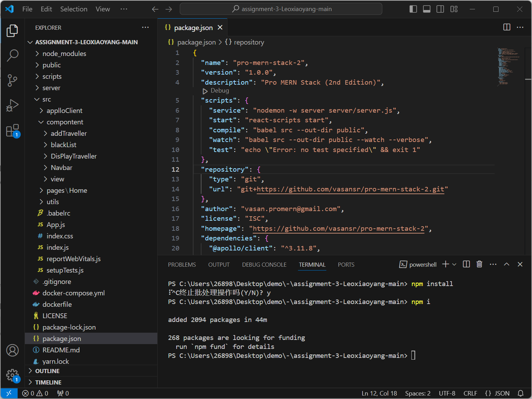The image size is (532, 399).
Task: Open the Extensions view
Action: click(12, 131)
